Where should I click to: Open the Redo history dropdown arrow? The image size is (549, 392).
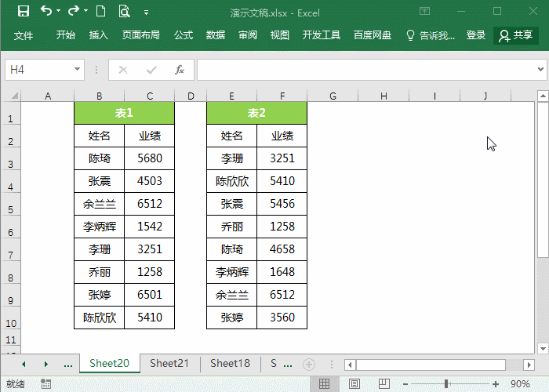click(x=85, y=11)
